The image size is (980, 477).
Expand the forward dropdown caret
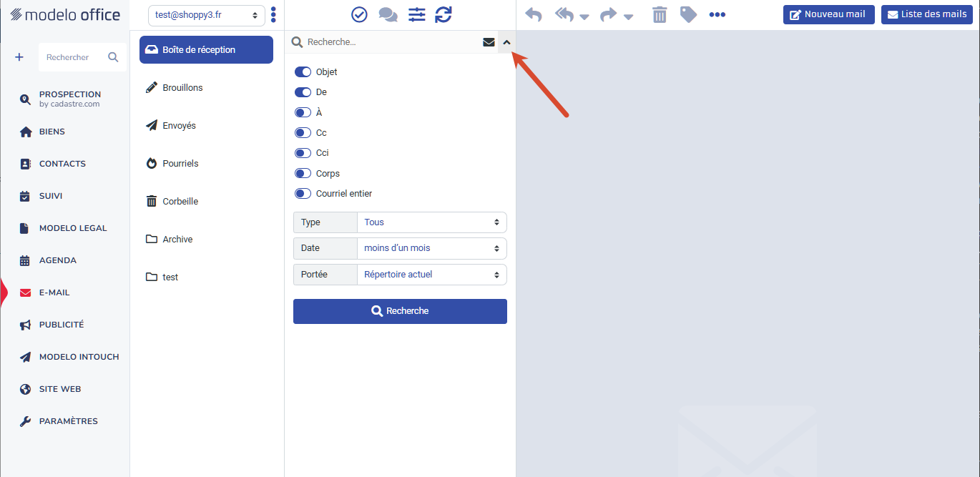(x=628, y=16)
